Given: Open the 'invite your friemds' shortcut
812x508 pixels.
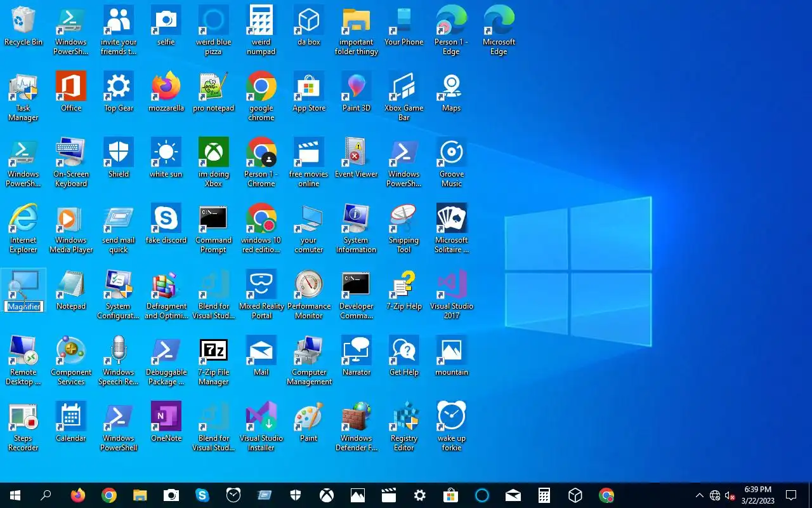Looking at the screenshot, I should point(119,30).
